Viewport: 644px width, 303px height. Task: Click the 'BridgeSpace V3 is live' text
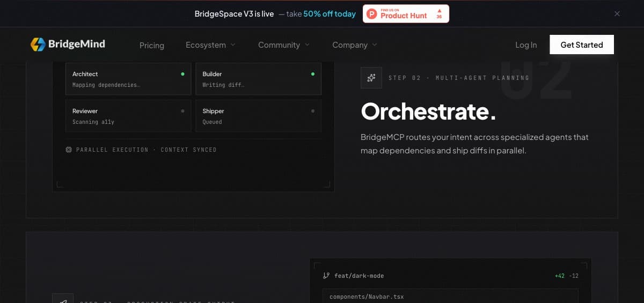coord(234,14)
